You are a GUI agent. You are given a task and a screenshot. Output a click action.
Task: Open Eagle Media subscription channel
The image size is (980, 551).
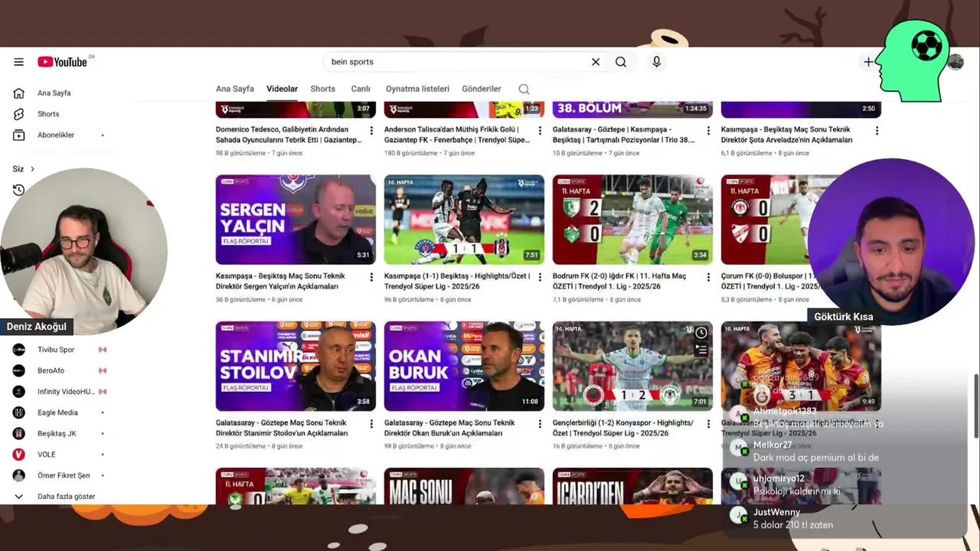click(x=57, y=412)
